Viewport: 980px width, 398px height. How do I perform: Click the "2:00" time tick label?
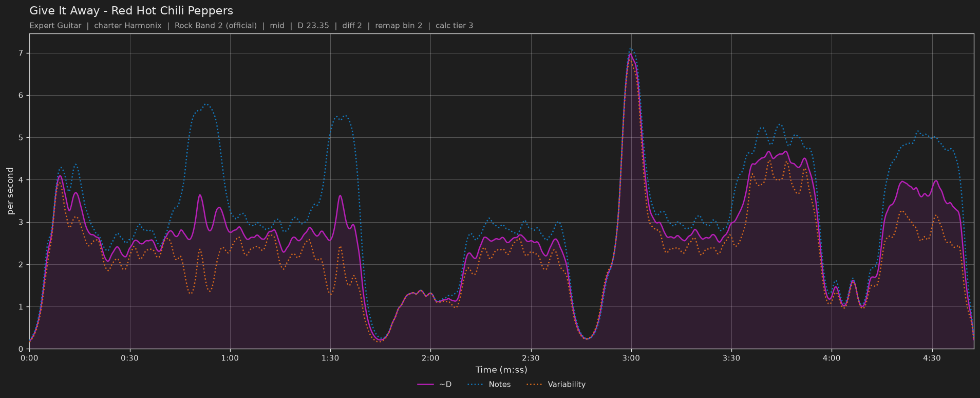pos(430,358)
